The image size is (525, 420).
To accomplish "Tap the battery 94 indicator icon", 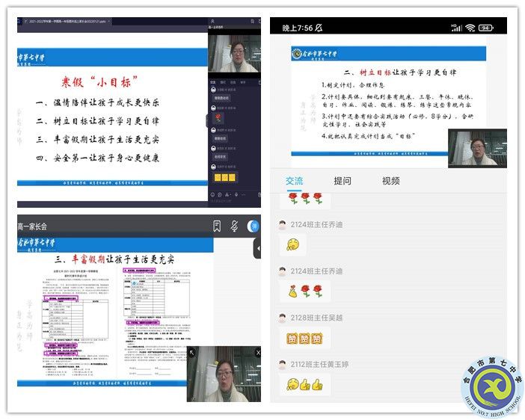I will point(486,28).
